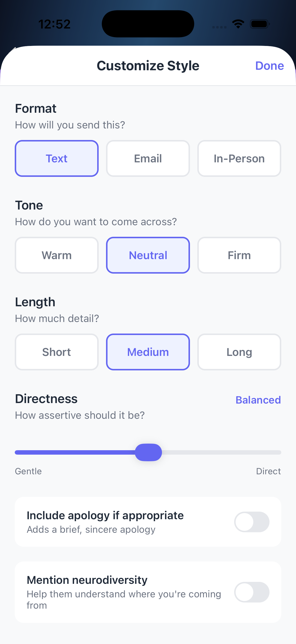Viewport: 296px width, 644px height.
Task: Enable the Include apology toggle
Action: pyautogui.click(x=252, y=522)
